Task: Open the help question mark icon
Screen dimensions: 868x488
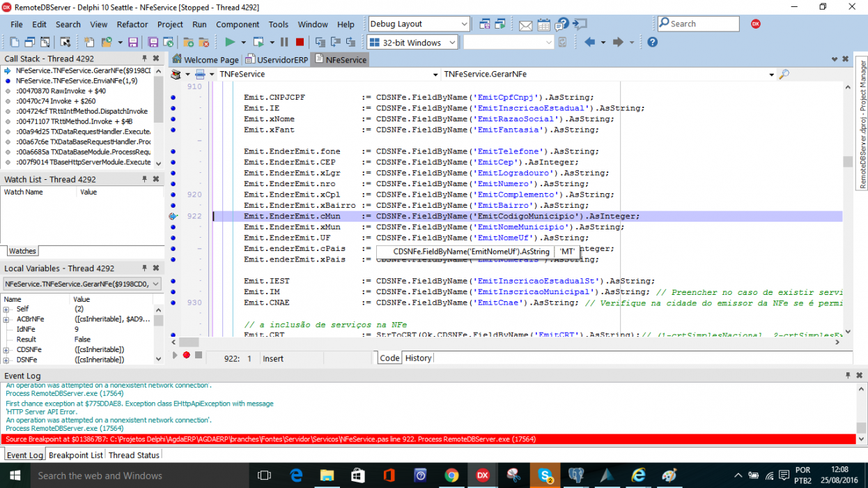Action: click(652, 43)
